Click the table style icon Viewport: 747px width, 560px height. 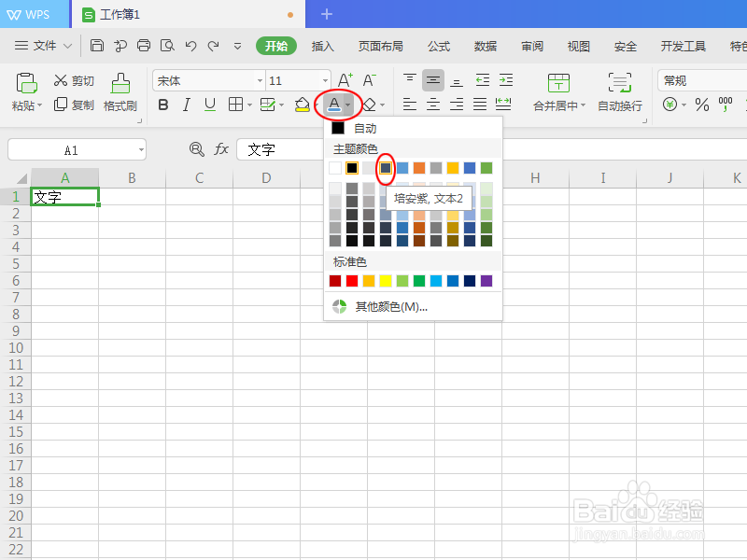[x=268, y=105]
